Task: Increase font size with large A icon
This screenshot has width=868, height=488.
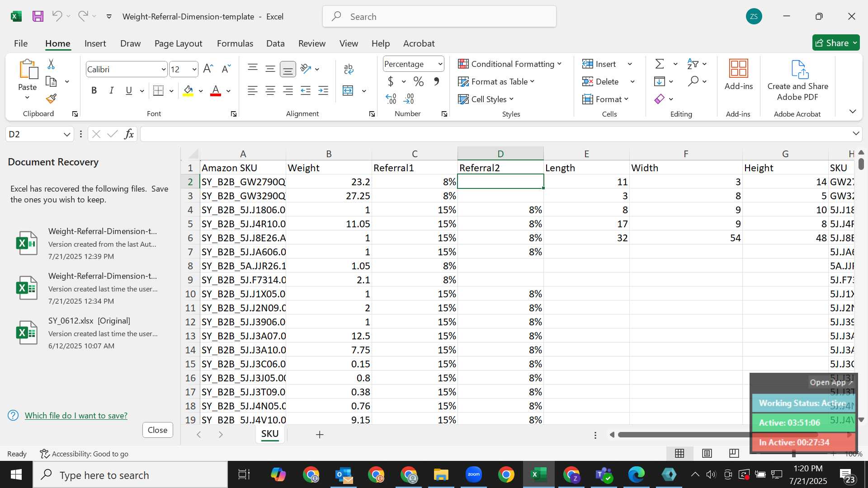Action: [x=208, y=69]
